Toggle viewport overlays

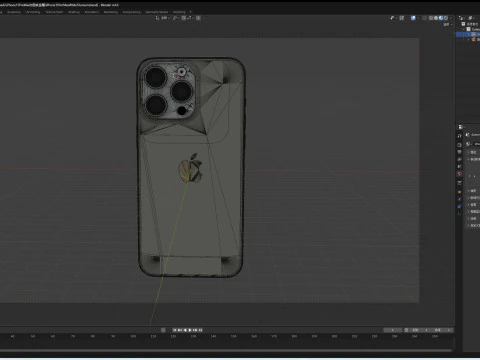coord(413,18)
